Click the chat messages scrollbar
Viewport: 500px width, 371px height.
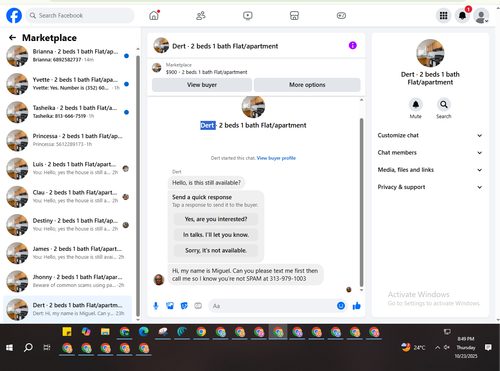coord(361,202)
